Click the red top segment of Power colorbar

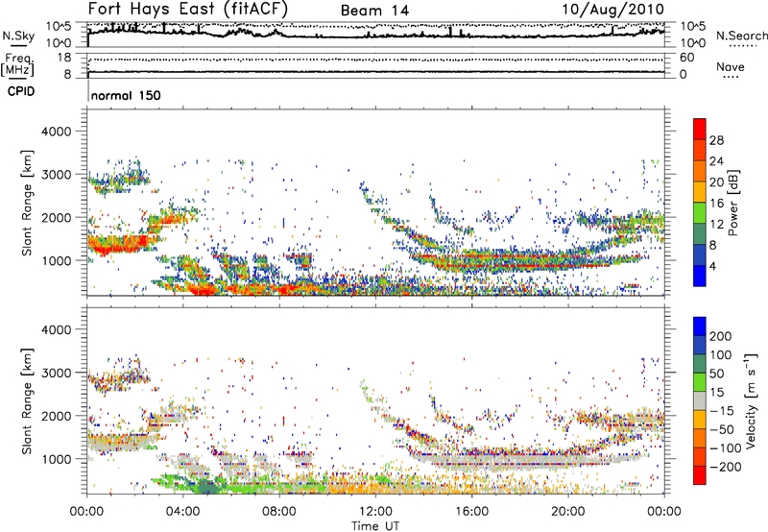[700, 129]
